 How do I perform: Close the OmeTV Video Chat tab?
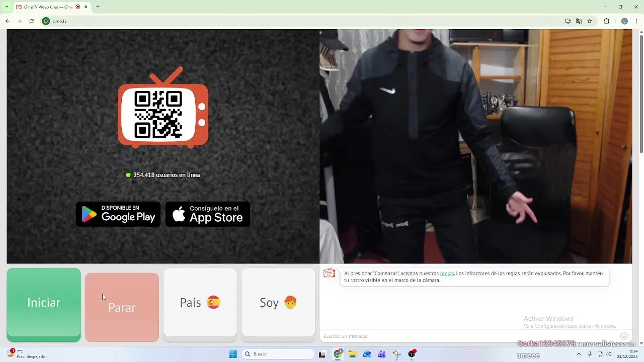point(86,7)
